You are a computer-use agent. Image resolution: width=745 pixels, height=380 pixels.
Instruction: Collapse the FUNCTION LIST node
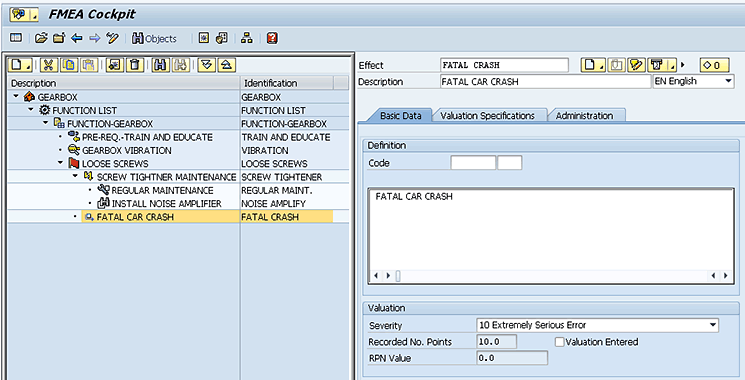coord(31,110)
